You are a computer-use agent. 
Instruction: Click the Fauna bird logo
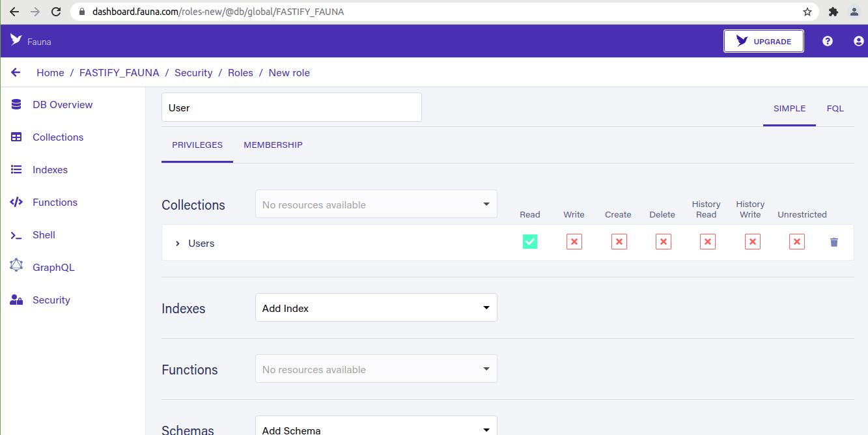coord(16,40)
